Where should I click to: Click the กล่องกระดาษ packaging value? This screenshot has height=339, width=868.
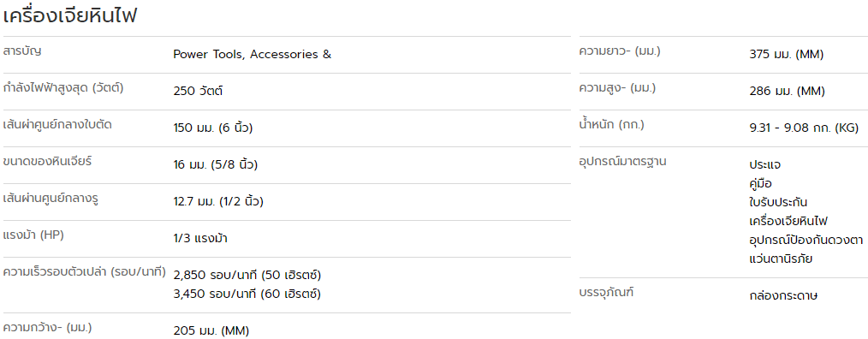[x=783, y=295]
